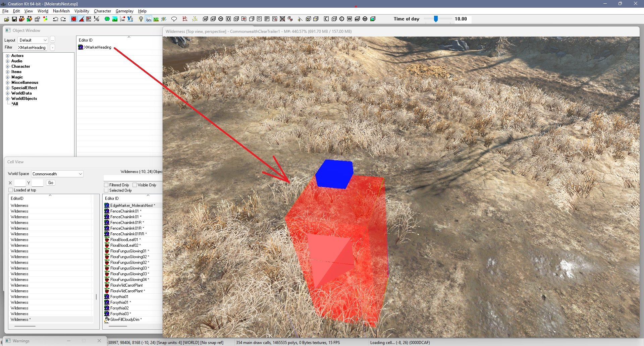Screen dimensions: 644x346
Task: Expand the WorldObjects tree node
Action: click(x=8, y=99)
